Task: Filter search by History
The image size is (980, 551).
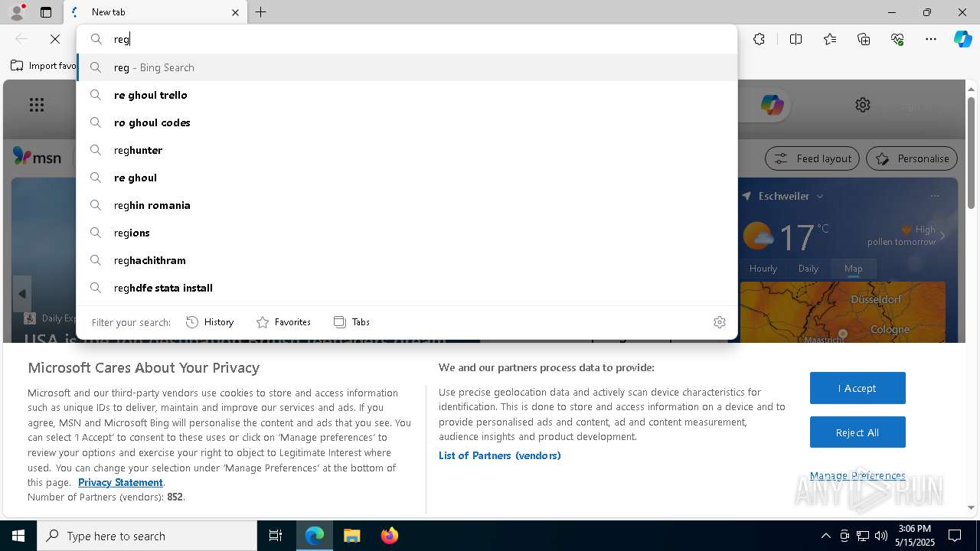Action: pos(210,322)
